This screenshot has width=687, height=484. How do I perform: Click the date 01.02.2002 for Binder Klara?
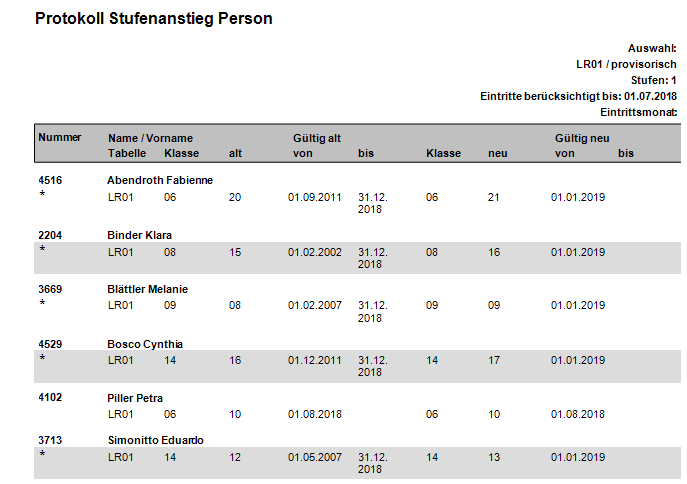[315, 252]
